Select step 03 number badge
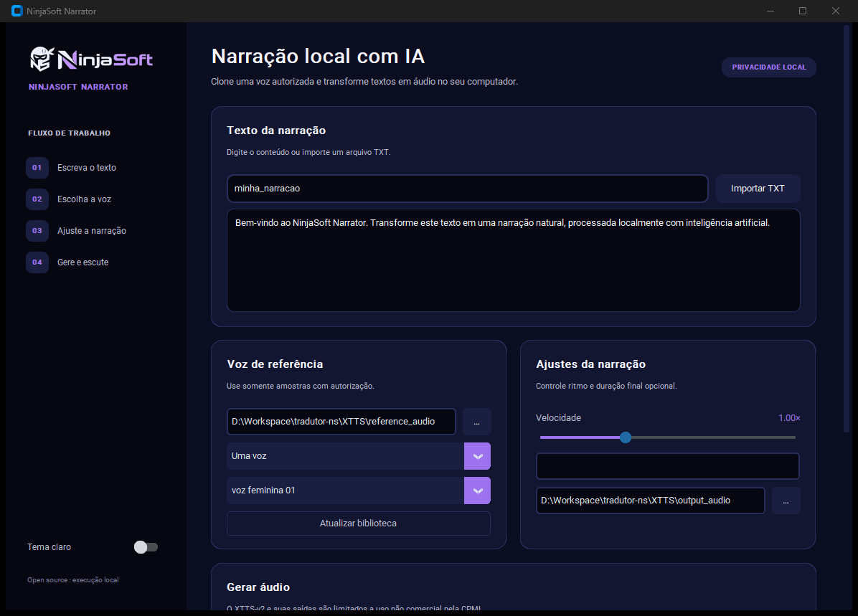This screenshot has width=858, height=616. click(37, 231)
